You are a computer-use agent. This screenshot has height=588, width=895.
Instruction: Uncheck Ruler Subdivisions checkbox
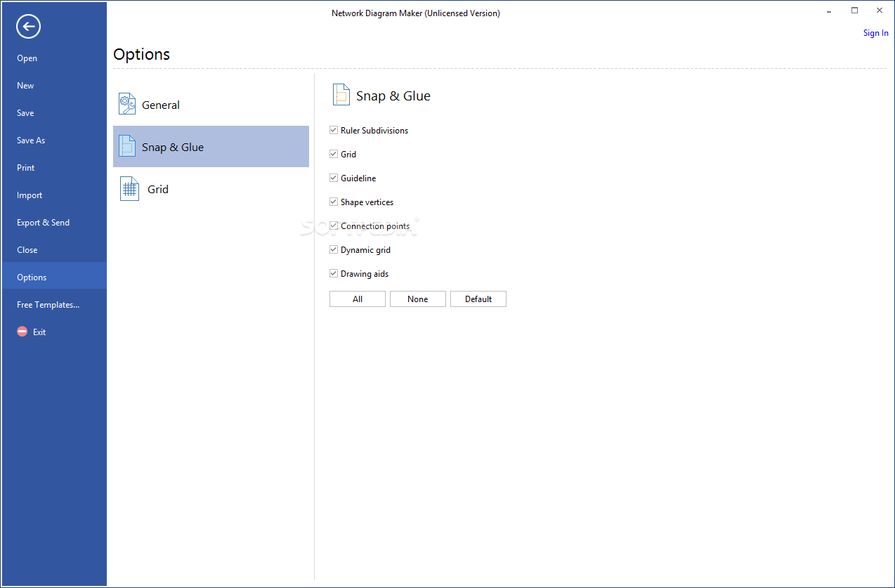click(334, 130)
